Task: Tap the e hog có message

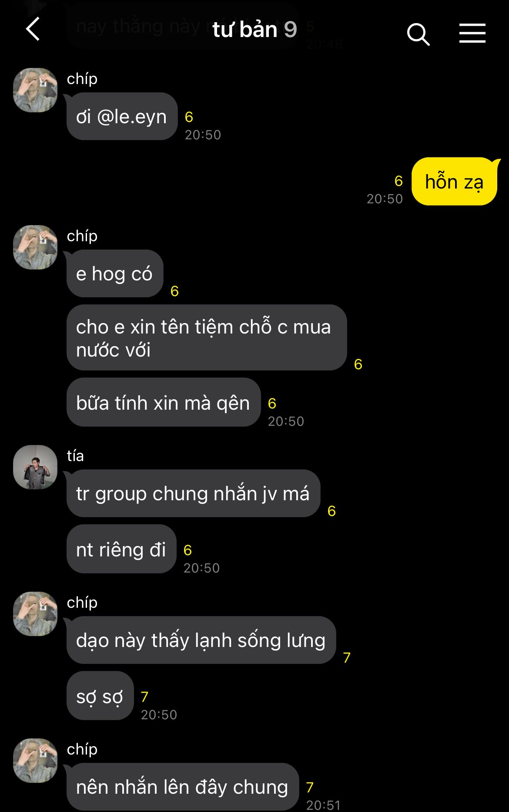Action: [x=115, y=273]
